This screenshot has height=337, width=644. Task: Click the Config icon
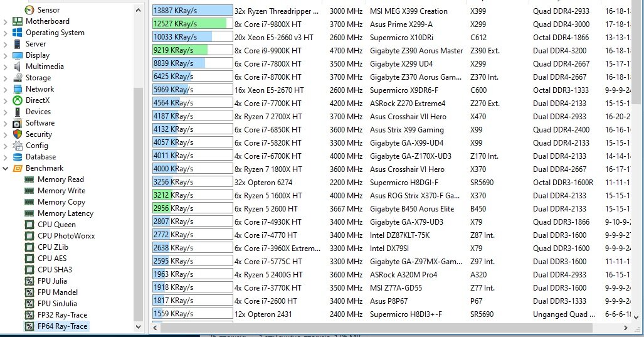(x=18, y=146)
